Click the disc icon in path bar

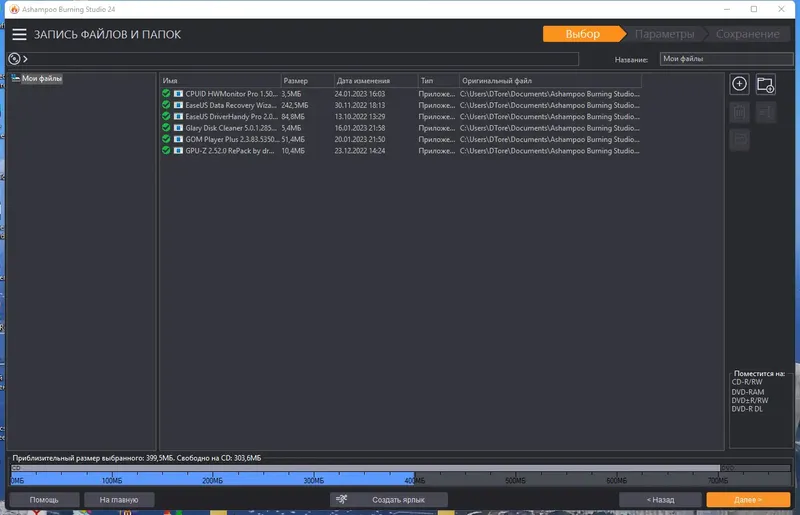click(x=14, y=59)
